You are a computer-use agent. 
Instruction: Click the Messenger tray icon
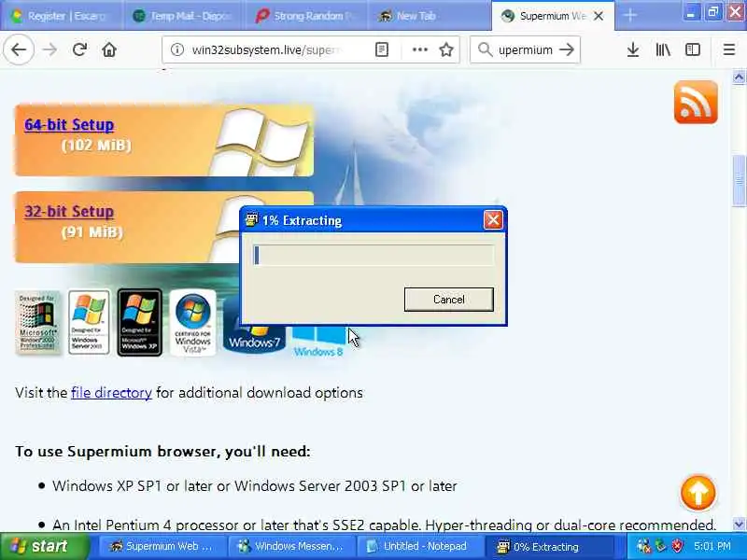click(643, 546)
